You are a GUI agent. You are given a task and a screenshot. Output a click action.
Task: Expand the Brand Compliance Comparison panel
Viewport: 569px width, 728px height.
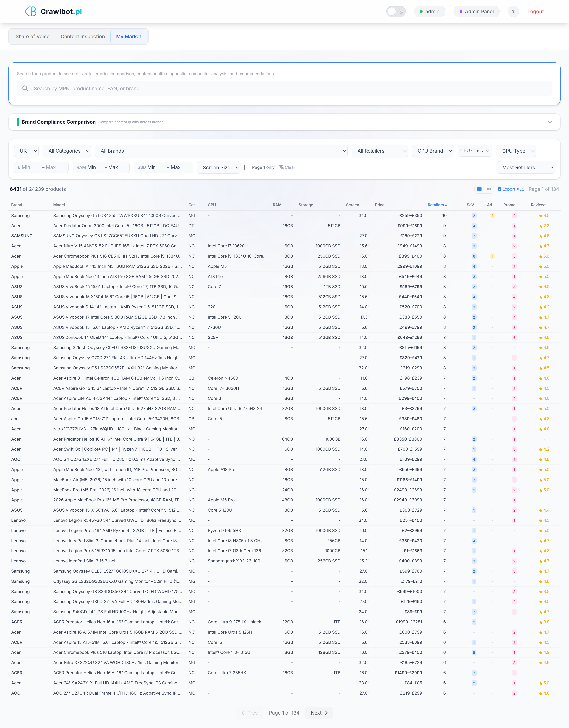coord(550,122)
